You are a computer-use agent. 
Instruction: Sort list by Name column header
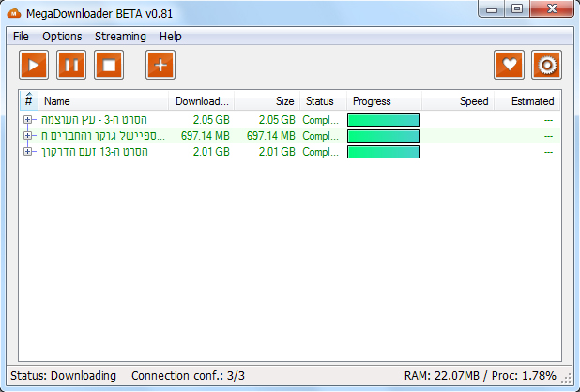[103, 101]
